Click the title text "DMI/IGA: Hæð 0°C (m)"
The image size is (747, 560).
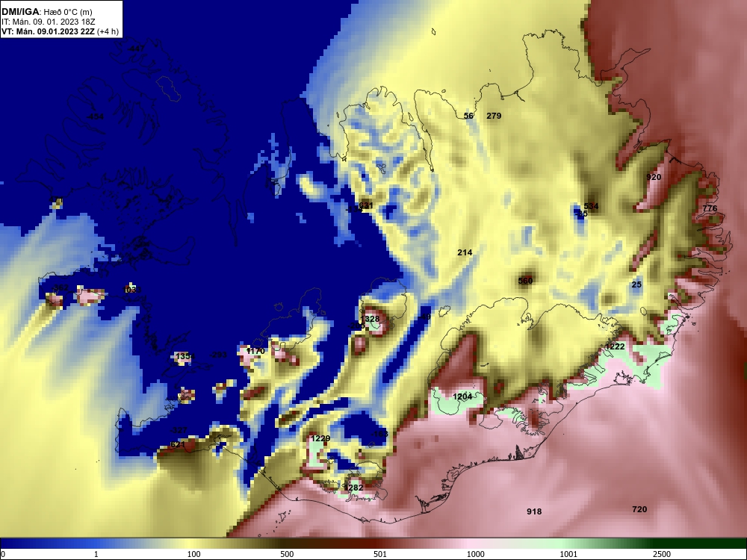tap(47, 11)
